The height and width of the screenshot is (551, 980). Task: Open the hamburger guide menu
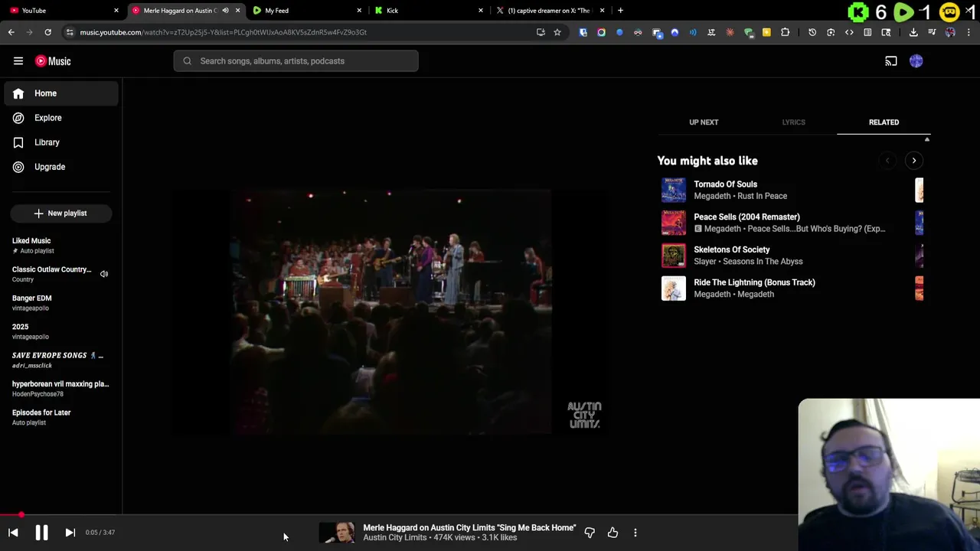pos(18,61)
